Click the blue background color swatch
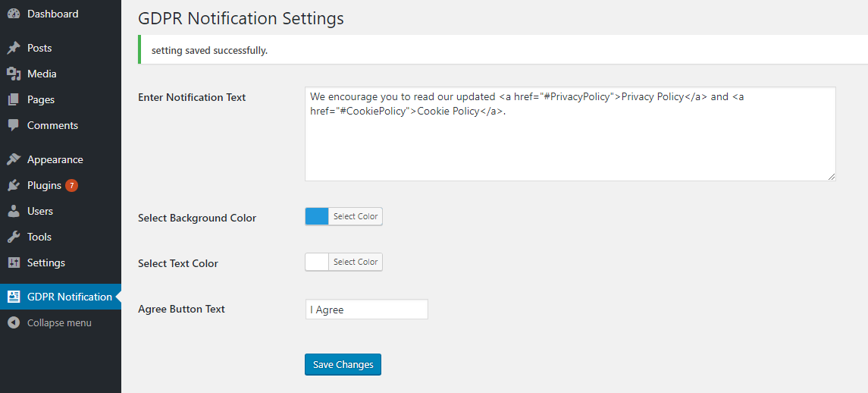This screenshot has height=393, width=868. click(317, 217)
